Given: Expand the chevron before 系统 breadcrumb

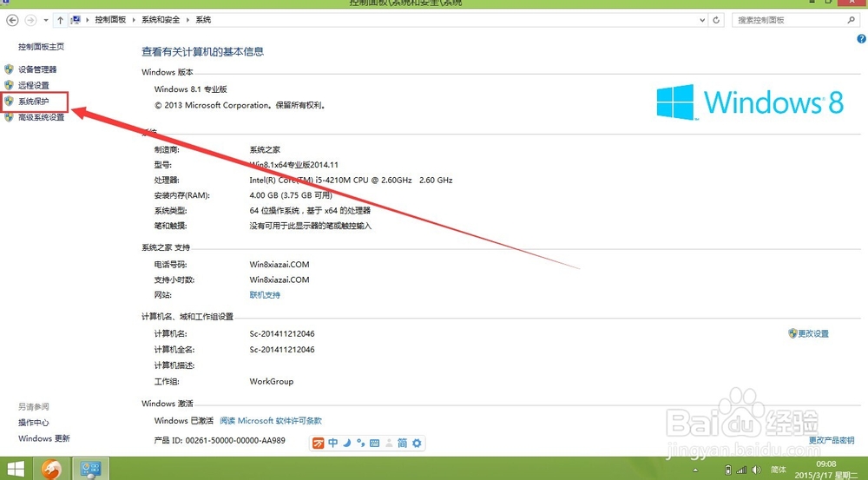Looking at the screenshot, I should click(187, 20).
